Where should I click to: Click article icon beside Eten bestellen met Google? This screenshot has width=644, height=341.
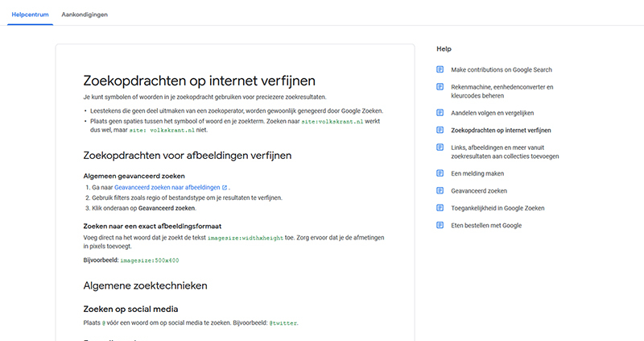pyautogui.click(x=440, y=225)
